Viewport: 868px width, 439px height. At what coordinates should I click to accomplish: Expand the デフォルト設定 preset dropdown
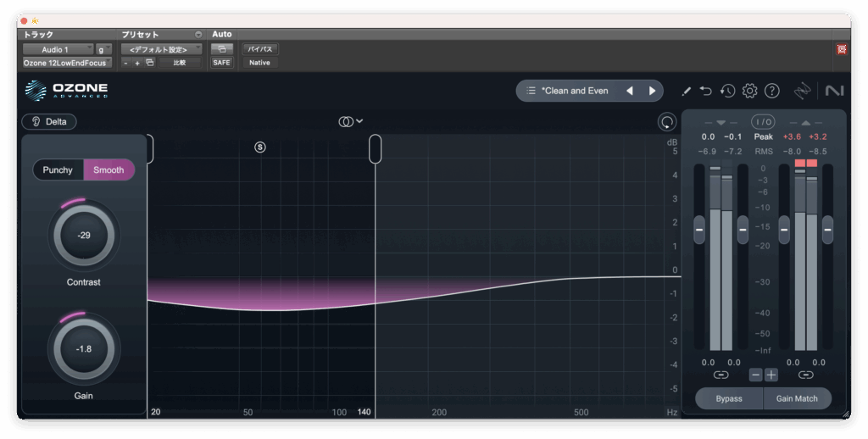[161, 50]
